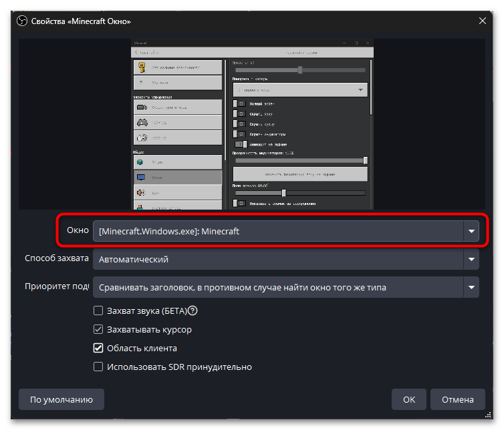Image resolution: width=504 pixels, height=430 pixels.
Task: Click monitor video icon in Minecraft preview
Action: tap(141, 177)
